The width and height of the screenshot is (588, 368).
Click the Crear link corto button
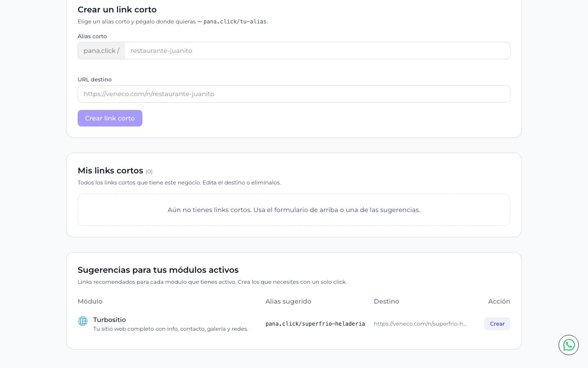pyautogui.click(x=110, y=118)
